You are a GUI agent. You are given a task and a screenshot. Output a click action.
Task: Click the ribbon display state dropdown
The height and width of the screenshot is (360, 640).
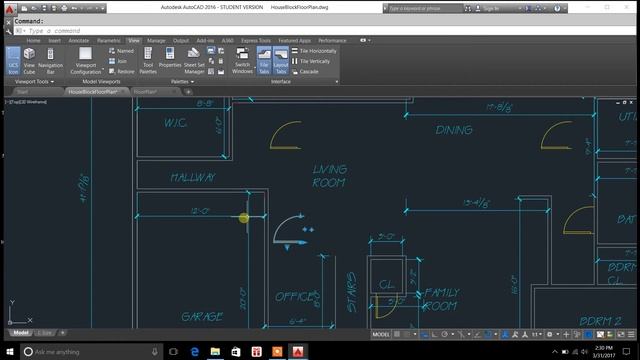366,40
